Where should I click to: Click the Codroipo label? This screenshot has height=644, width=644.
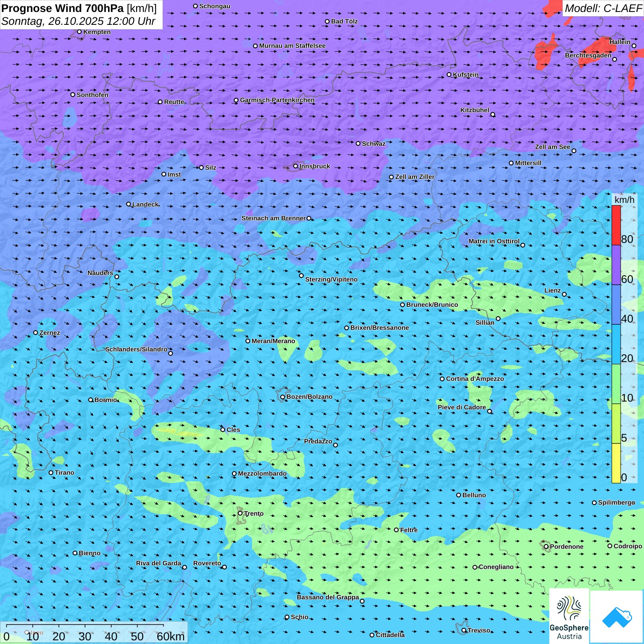(628, 546)
